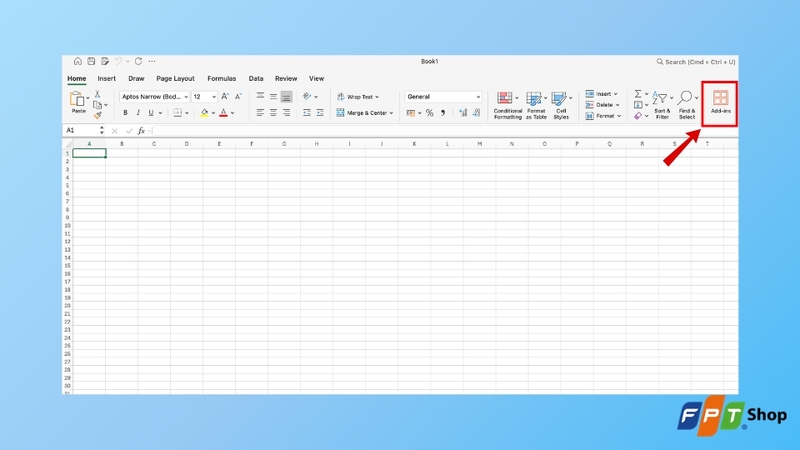800x450 pixels.
Task: Click the Search field
Action: click(x=696, y=62)
